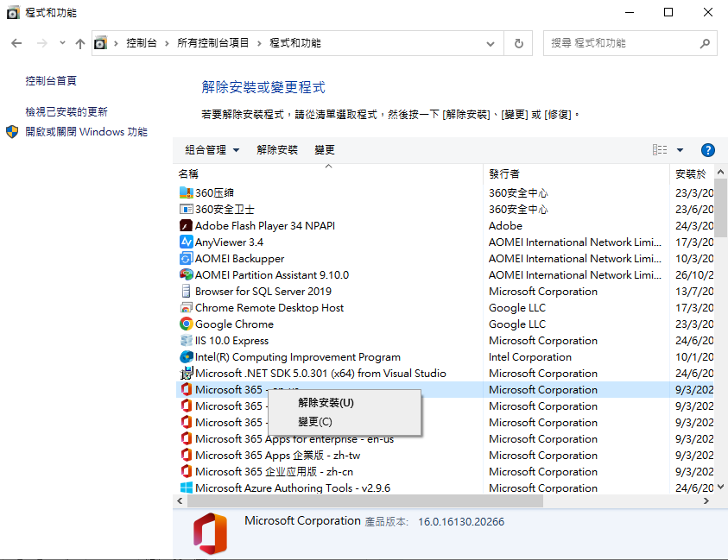
Task: Open the 組合管理 dropdown menu
Action: (x=212, y=150)
